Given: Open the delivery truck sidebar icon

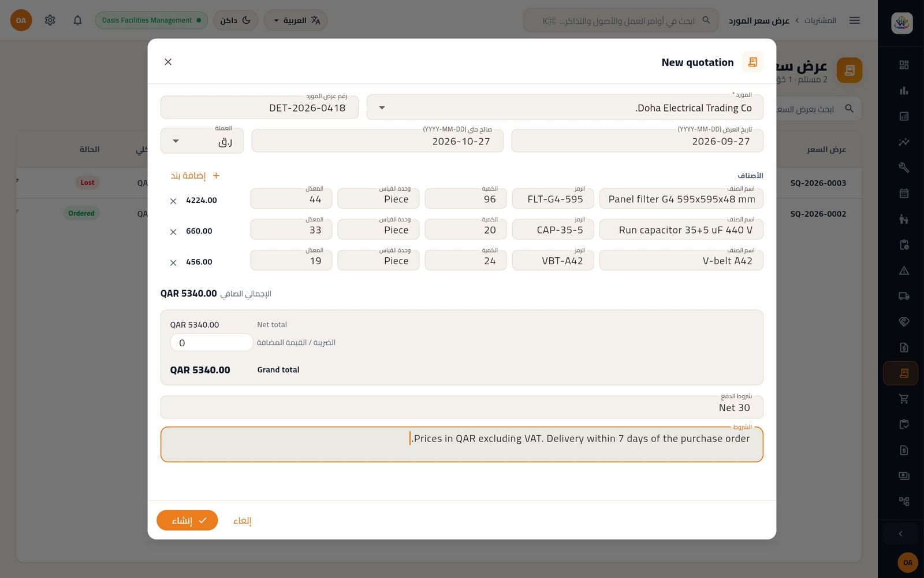Looking at the screenshot, I should 904,296.
